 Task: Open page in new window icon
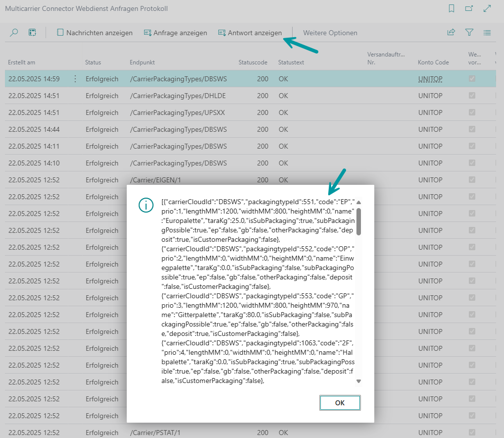[x=469, y=8]
